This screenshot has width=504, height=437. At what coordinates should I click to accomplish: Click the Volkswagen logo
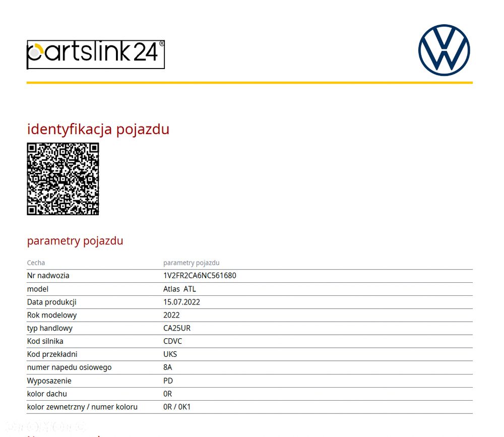444,50
